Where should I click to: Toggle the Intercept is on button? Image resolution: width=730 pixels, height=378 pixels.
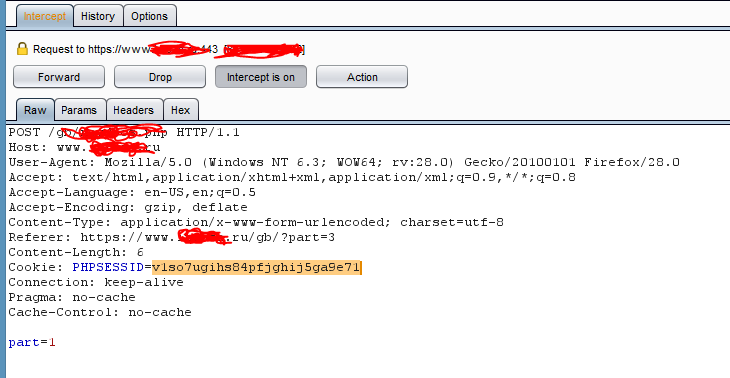[261, 77]
